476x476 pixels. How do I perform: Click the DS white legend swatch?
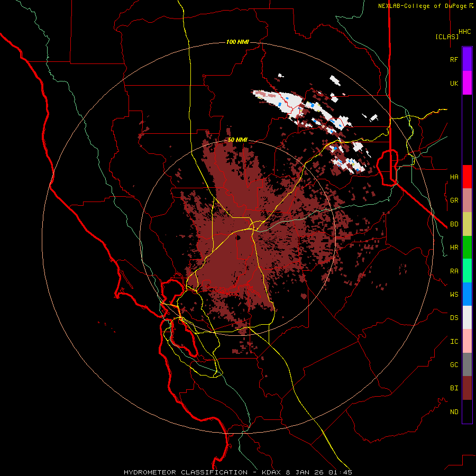click(467, 317)
